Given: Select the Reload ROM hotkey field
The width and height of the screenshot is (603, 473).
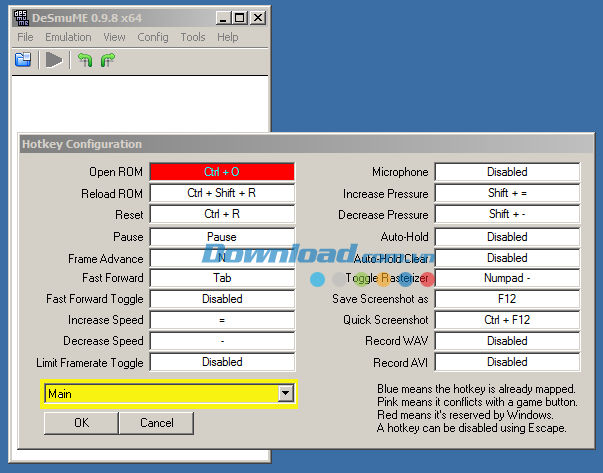Looking at the screenshot, I should point(222,193).
